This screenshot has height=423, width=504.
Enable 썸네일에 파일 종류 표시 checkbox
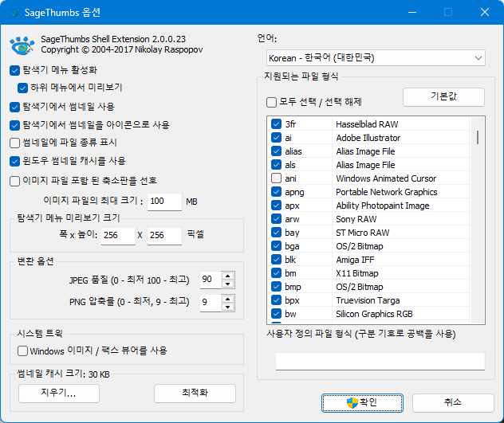pyautogui.click(x=15, y=143)
